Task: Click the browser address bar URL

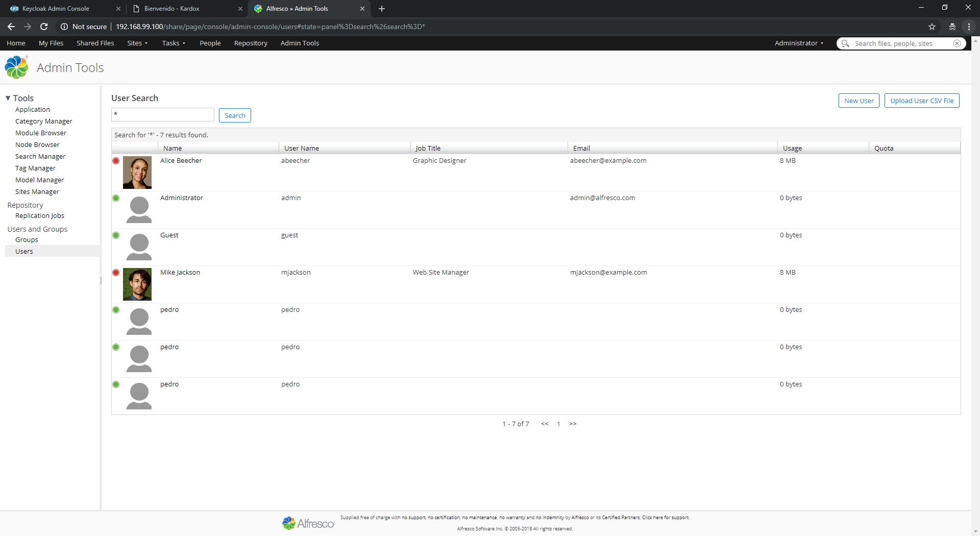Action: click(271, 27)
